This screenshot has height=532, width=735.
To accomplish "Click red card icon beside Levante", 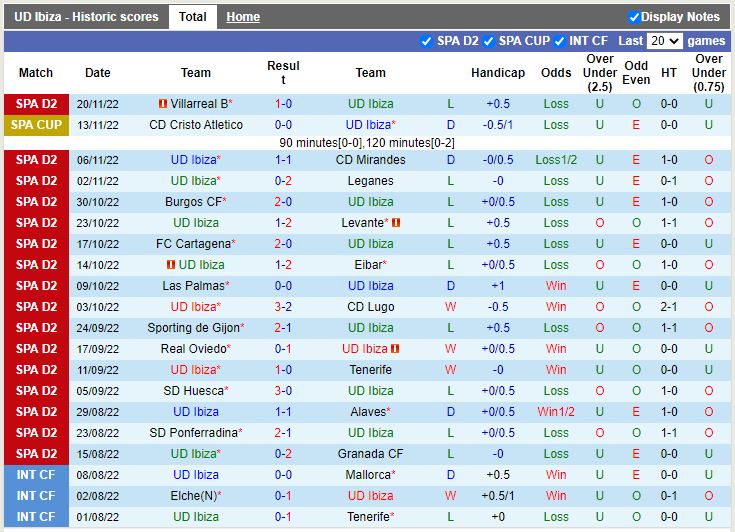I will click(x=396, y=223).
